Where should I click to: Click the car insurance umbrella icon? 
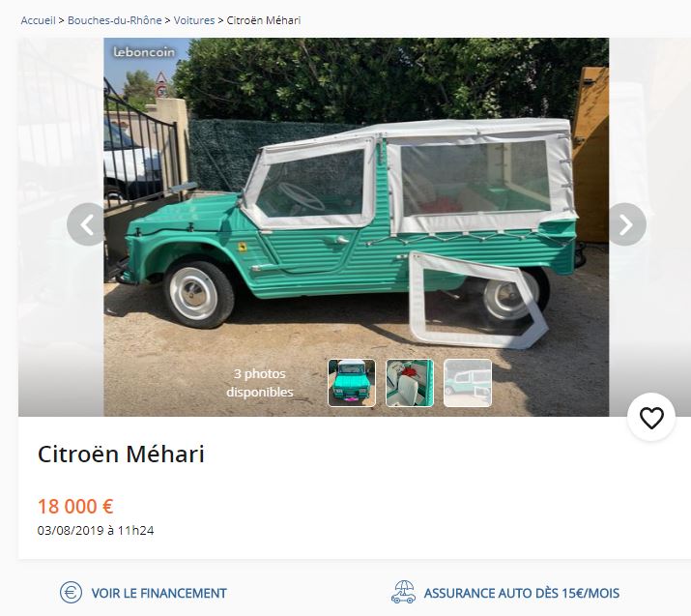click(x=403, y=592)
